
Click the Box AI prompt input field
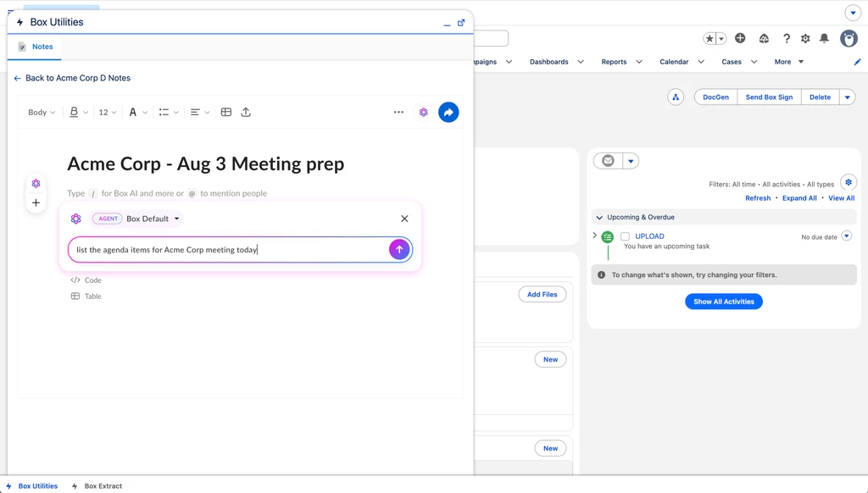[230, 250]
